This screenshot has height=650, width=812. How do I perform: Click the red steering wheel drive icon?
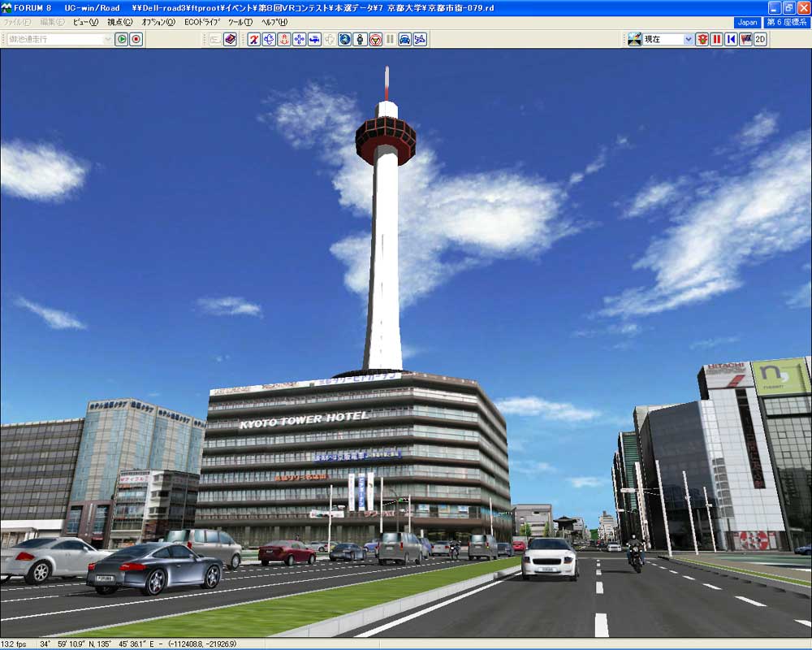pyautogui.click(x=375, y=39)
